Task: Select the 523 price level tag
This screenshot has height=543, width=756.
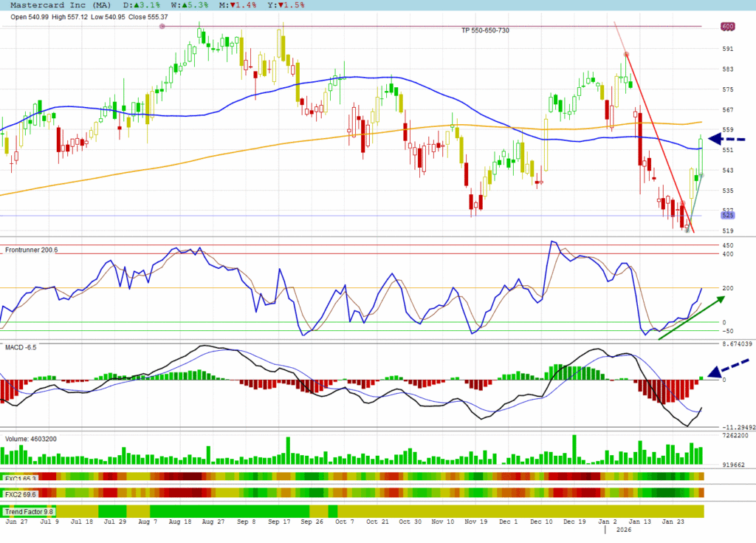Action: (x=727, y=216)
